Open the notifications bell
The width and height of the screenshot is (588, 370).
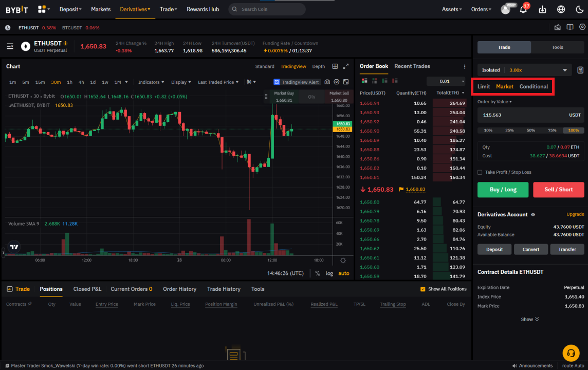[x=523, y=9]
